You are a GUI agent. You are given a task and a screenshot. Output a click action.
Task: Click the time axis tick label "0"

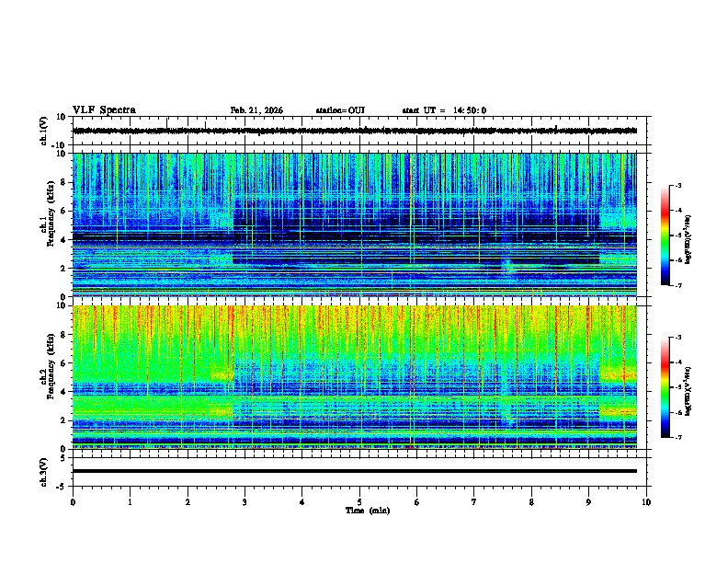pyautogui.click(x=73, y=502)
